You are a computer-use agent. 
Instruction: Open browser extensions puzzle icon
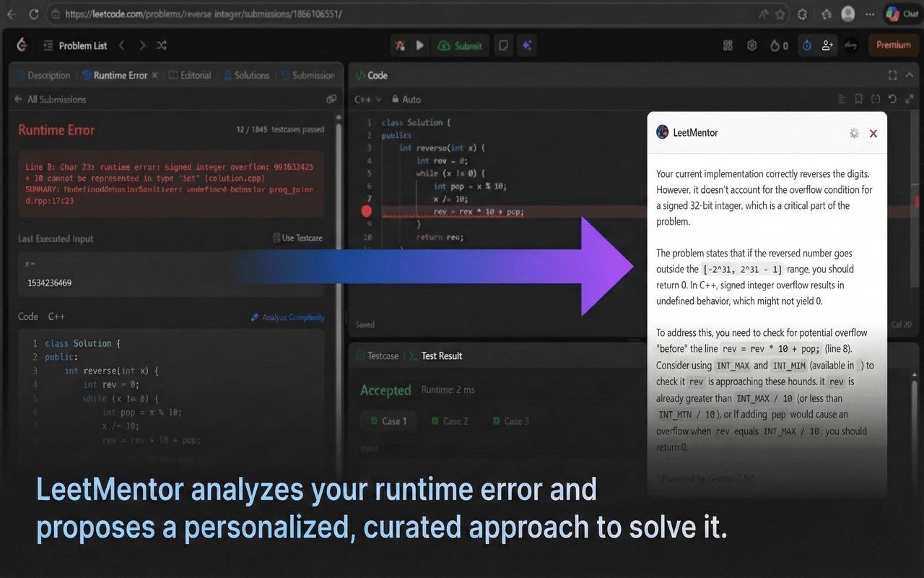pyautogui.click(x=802, y=14)
